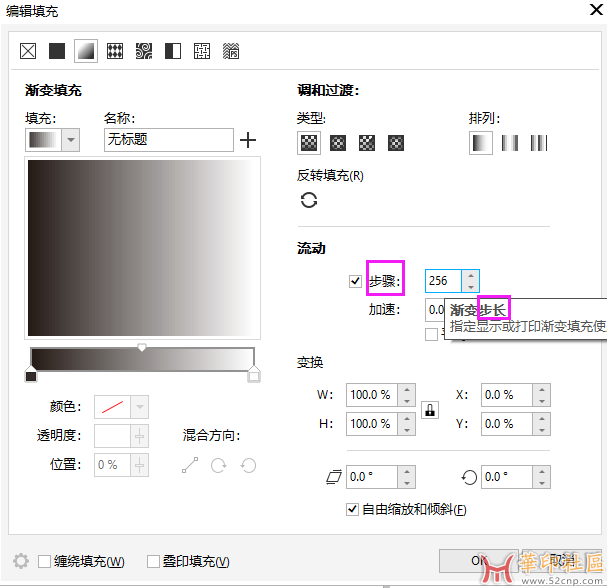Select the default fountain fill arrangement
The image size is (607, 588).
481,143
